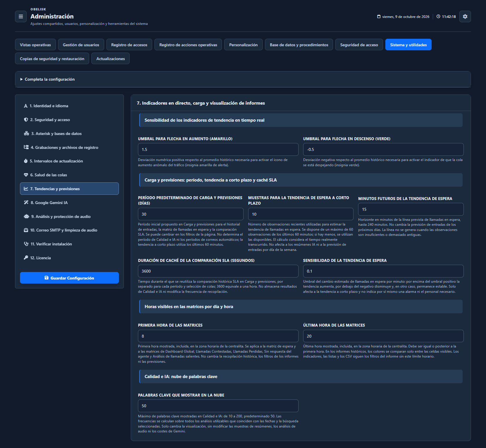Click the network icon for Asterisk y bases de datos
486x448 pixels.
(26, 134)
